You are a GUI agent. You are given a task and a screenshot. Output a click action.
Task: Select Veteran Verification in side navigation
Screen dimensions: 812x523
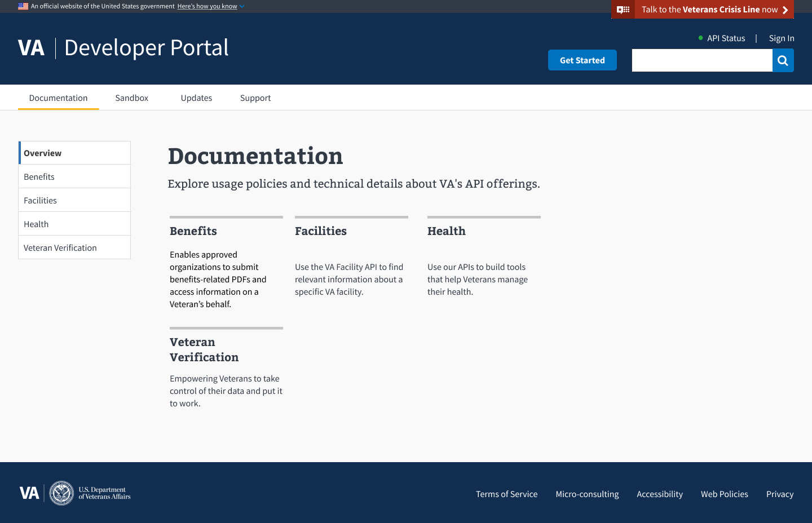click(x=74, y=247)
